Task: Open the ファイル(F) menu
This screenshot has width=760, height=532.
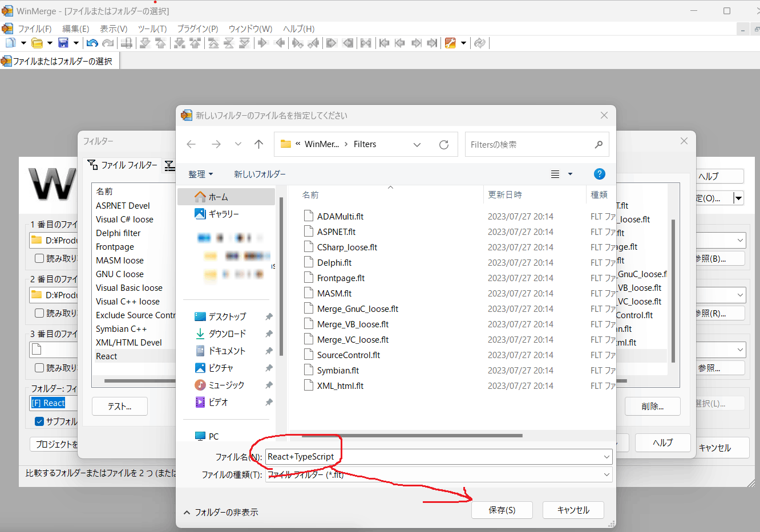Action: click(34, 29)
